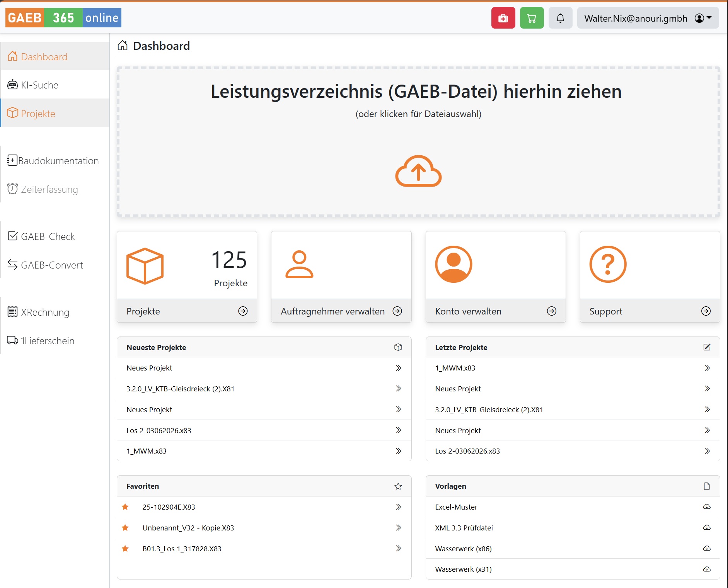
Task: Click the arrow circle next to Support
Action: tap(706, 311)
